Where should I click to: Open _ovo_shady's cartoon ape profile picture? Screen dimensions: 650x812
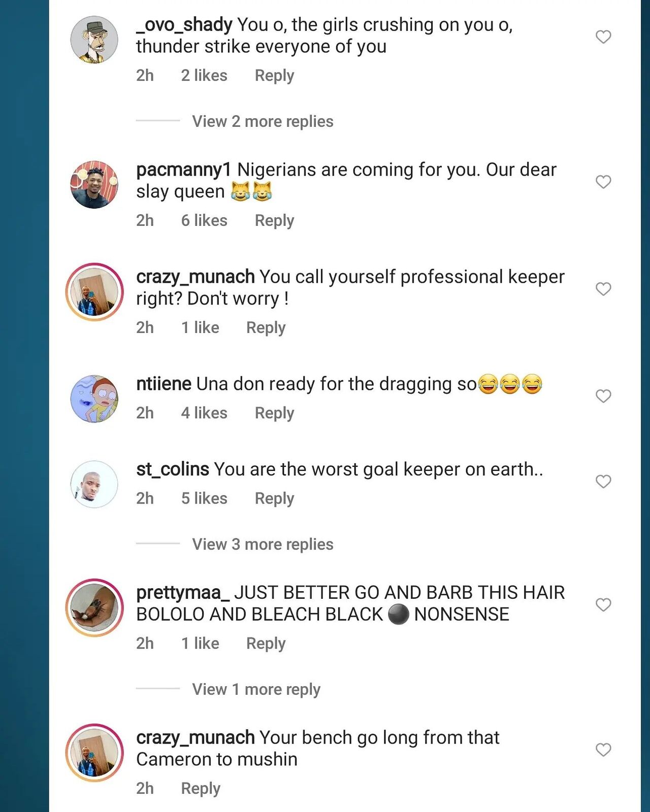[94, 40]
